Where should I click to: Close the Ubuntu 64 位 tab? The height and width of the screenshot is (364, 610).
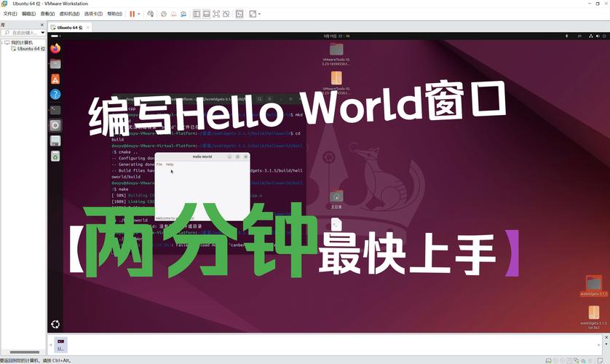tap(88, 27)
